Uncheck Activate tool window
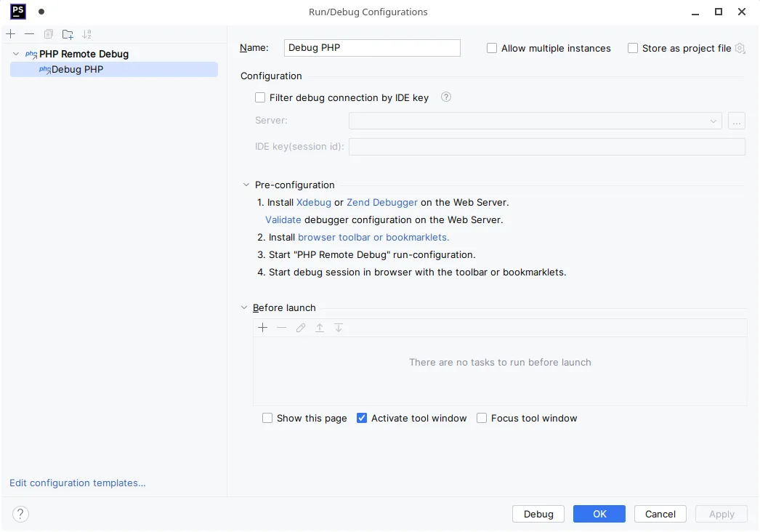Screen dimensions: 760x532 pyautogui.click(x=362, y=418)
